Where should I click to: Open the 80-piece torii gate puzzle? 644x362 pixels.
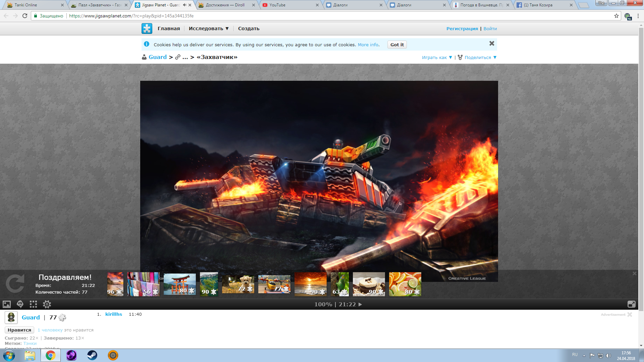pyautogui.click(x=179, y=284)
